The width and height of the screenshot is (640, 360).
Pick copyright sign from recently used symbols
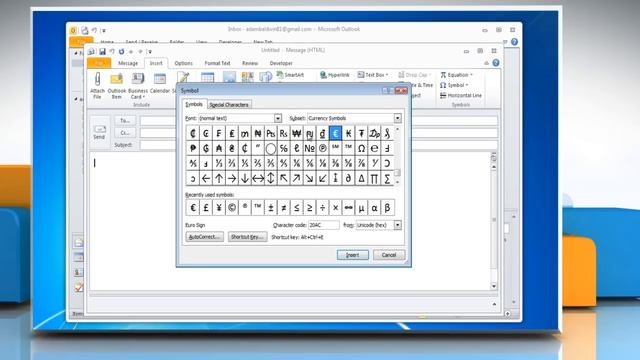click(x=232, y=208)
